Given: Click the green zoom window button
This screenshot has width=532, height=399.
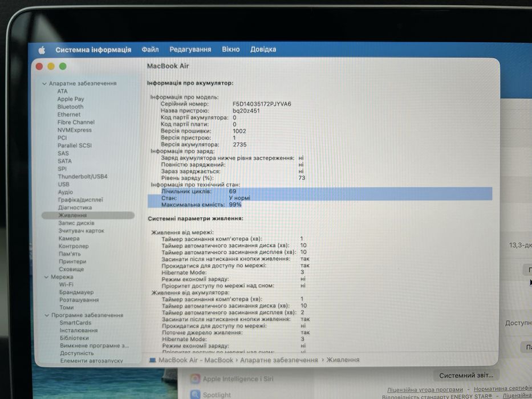Looking at the screenshot, I should 63,67.
